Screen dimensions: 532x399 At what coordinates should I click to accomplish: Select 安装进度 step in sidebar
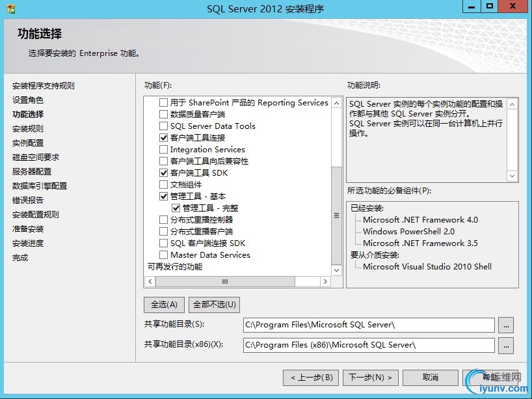(28, 243)
